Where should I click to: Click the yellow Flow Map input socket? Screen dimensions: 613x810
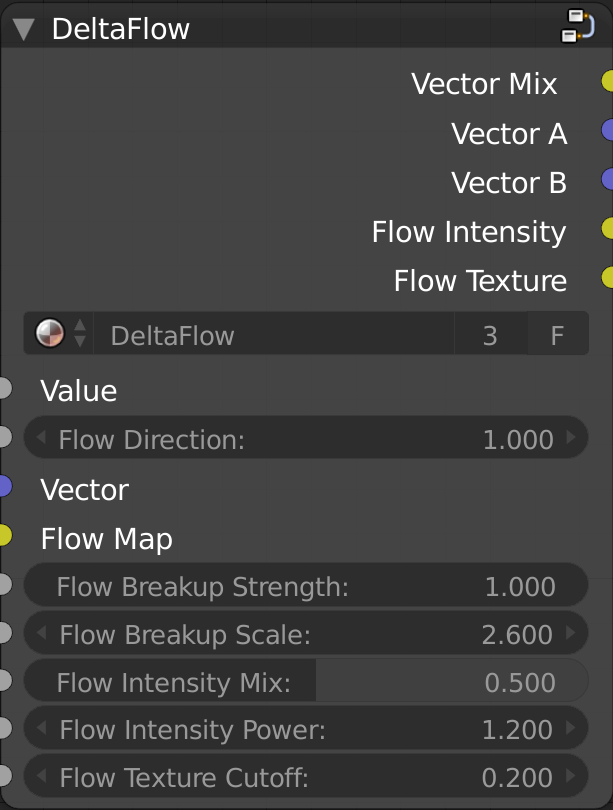[x=5, y=535]
